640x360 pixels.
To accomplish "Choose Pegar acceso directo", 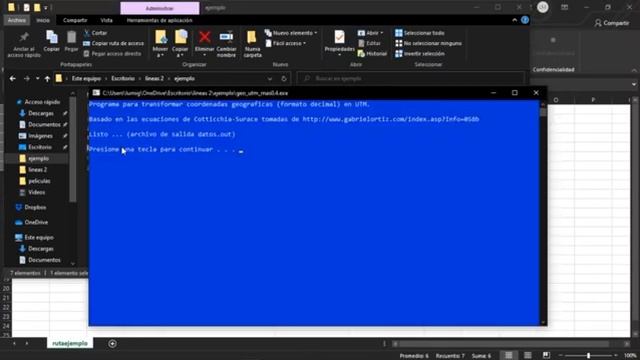I will (112, 53).
